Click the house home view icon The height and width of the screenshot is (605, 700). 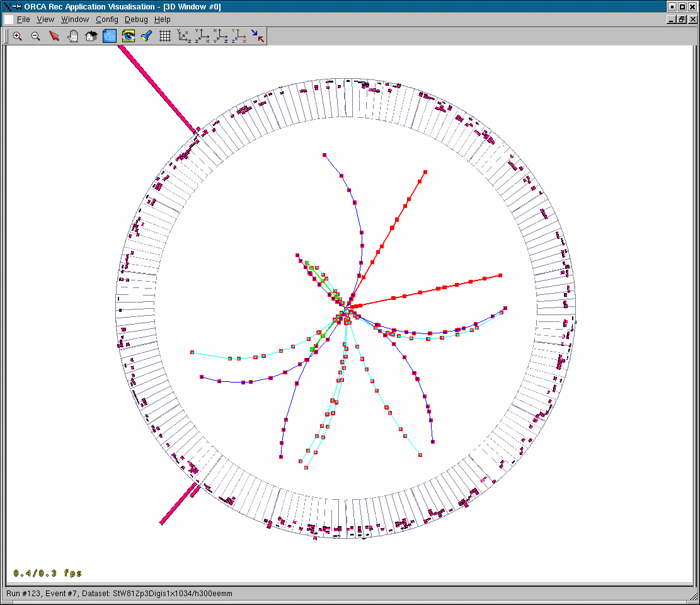point(91,37)
